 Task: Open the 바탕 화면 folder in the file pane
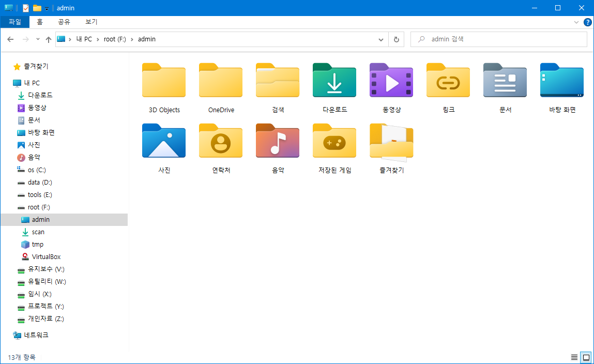tap(562, 80)
